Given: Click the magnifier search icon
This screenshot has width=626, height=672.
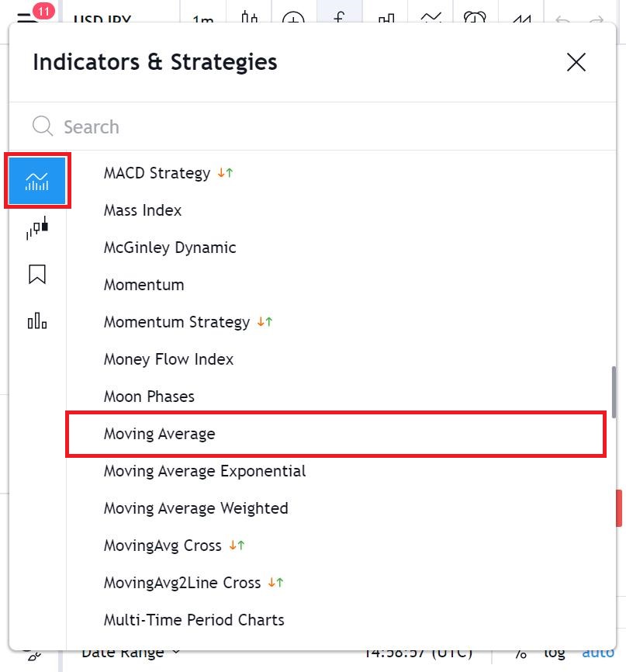Looking at the screenshot, I should pyautogui.click(x=43, y=126).
